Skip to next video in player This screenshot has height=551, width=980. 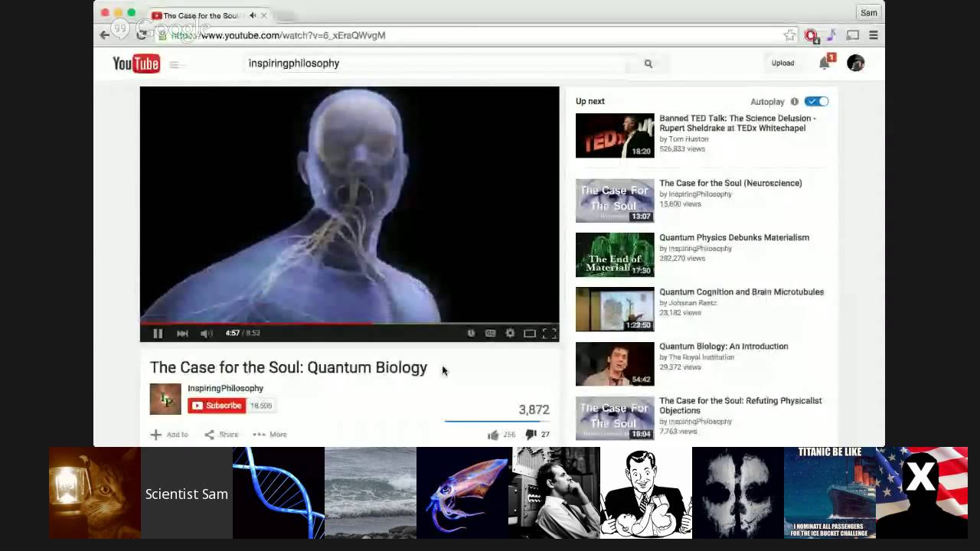[x=182, y=333]
